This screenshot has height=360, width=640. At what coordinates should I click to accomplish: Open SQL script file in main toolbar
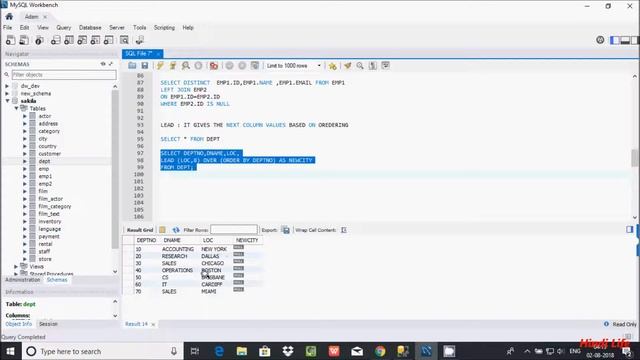click(24, 40)
